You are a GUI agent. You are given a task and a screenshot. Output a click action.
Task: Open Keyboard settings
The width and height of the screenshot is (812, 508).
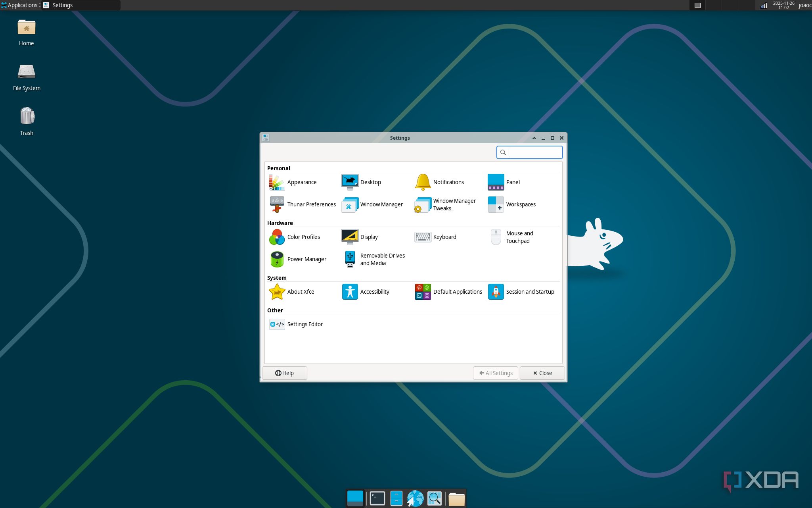coord(435,237)
